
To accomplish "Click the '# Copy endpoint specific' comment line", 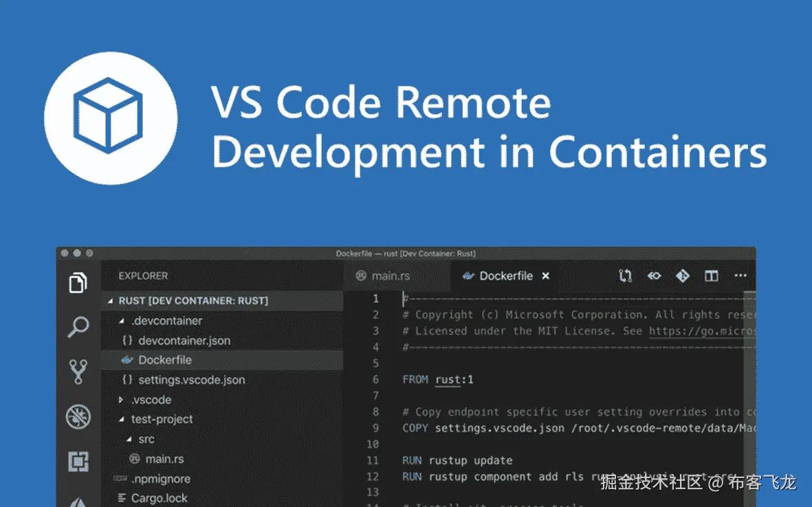I will (x=579, y=412).
